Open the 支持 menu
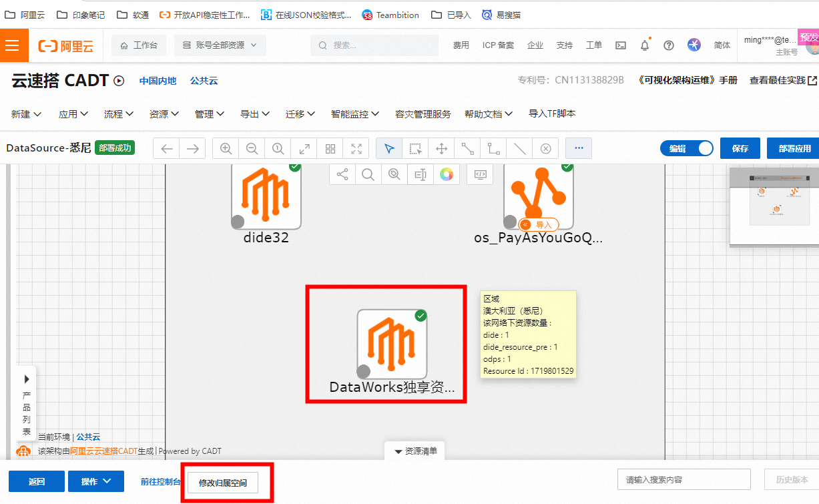The width and height of the screenshot is (819, 504). click(565, 45)
